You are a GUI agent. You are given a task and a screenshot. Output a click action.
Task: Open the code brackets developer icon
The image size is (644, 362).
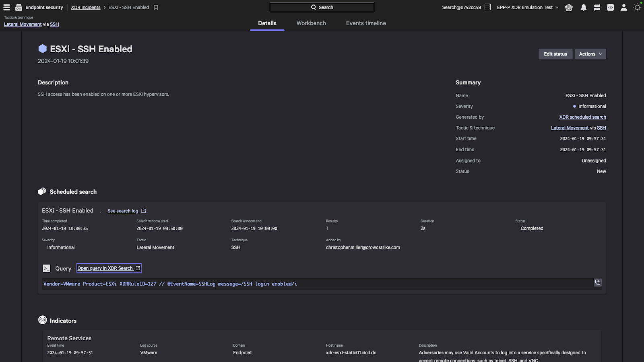pyautogui.click(x=610, y=7)
